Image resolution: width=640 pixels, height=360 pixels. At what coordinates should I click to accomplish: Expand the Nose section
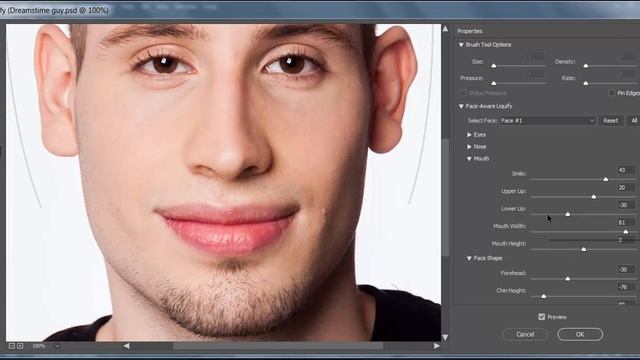point(469,147)
